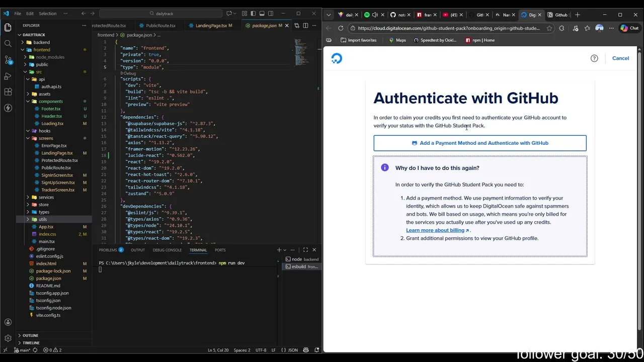The width and height of the screenshot is (644, 362).
Task: Switch to the DEBUG CONSOLE panel tab
Action: click(167, 250)
